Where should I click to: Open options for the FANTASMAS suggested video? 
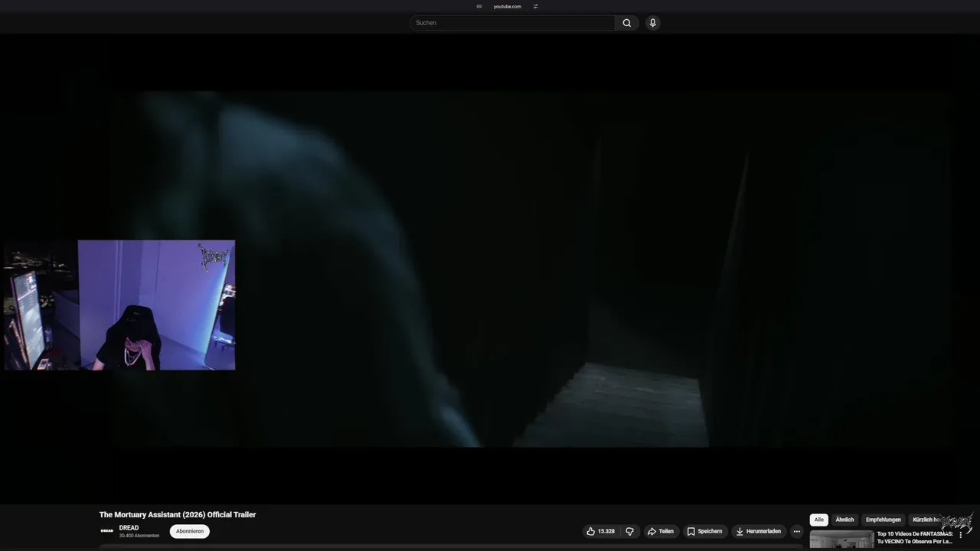point(961,535)
